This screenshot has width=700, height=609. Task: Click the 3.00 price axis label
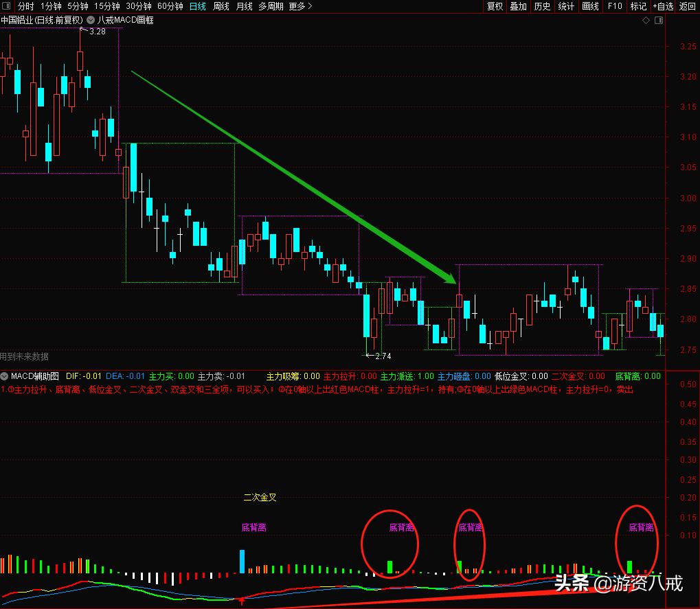tap(688, 198)
